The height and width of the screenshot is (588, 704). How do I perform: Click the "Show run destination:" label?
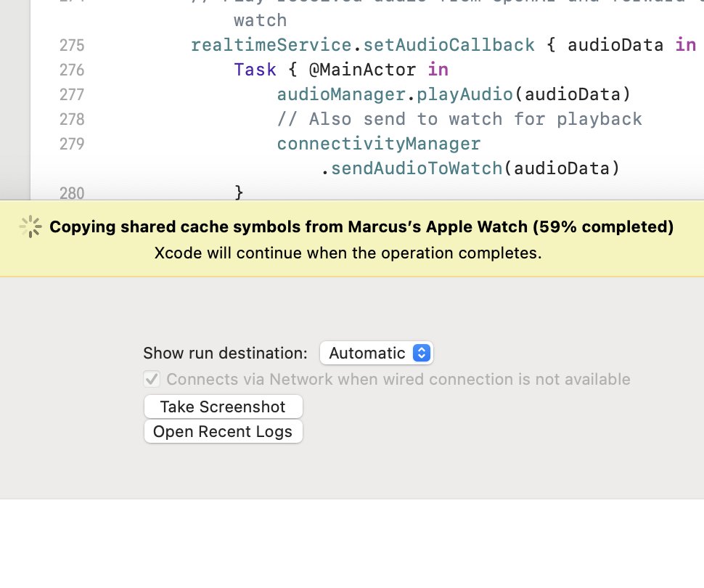pyautogui.click(x=226, y=353)
